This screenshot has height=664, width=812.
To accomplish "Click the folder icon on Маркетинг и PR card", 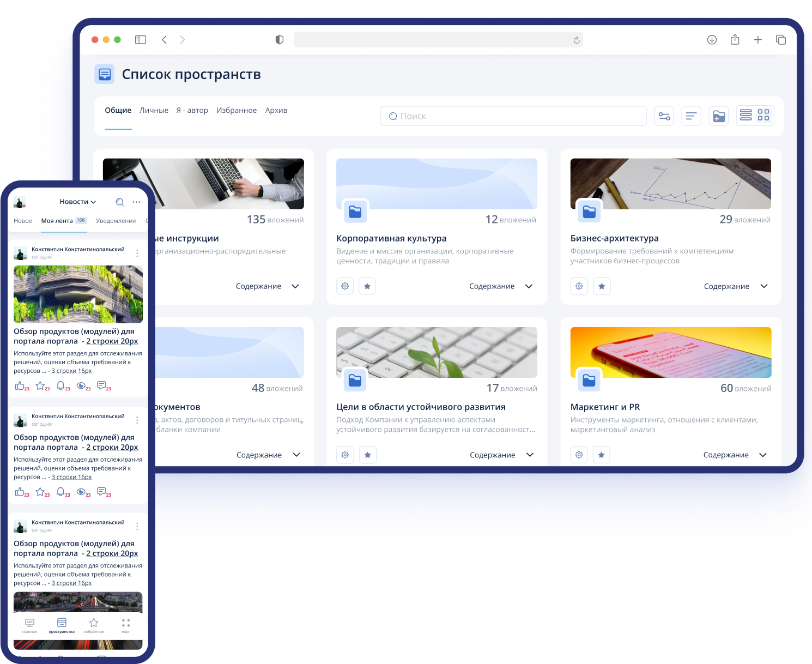I will point(589,380).
